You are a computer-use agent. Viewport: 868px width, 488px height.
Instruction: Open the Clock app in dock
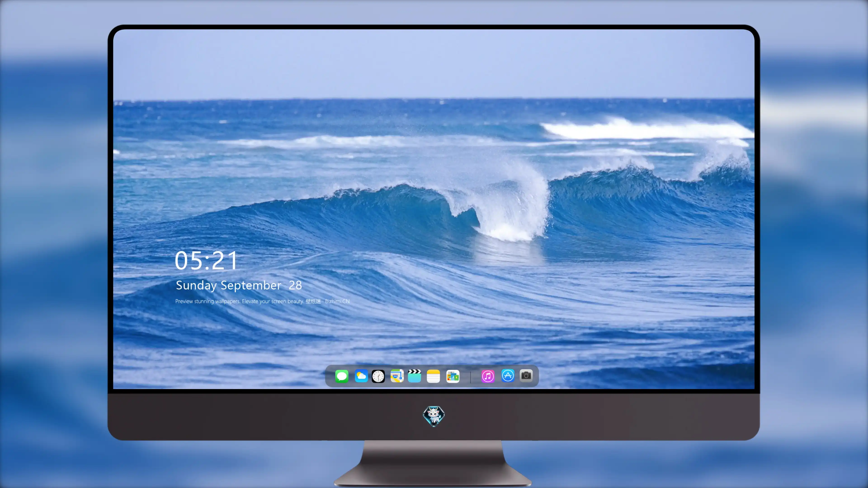click(x=378, y=376)
